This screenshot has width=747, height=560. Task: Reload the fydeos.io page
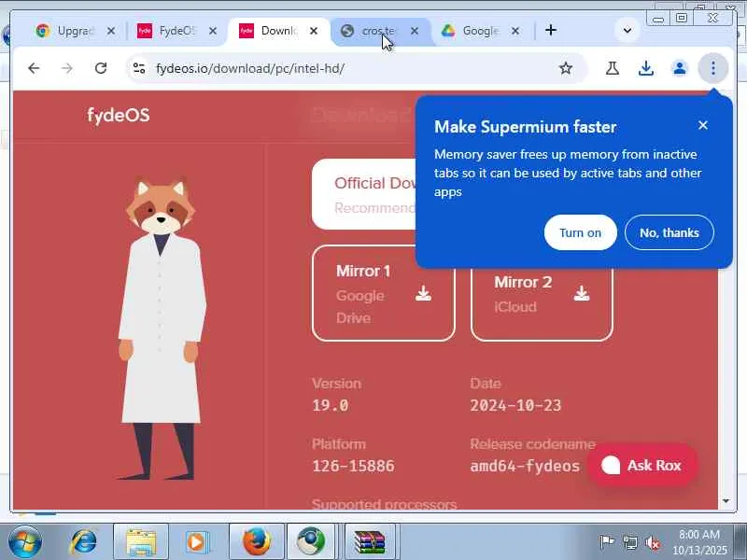pyautogui.click(x=101, y=68)
